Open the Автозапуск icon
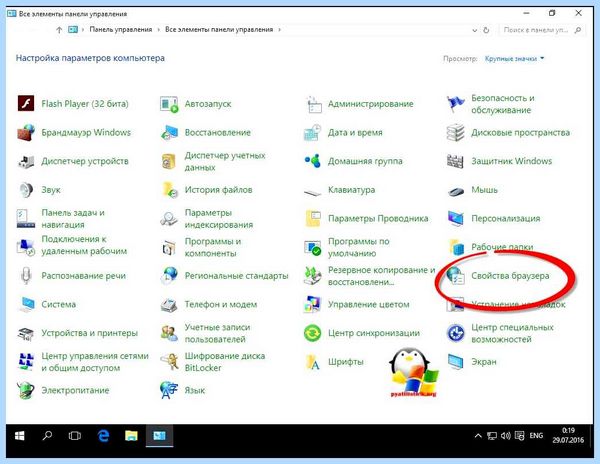Screen dimensions: 600x464 tap(169, 104)
